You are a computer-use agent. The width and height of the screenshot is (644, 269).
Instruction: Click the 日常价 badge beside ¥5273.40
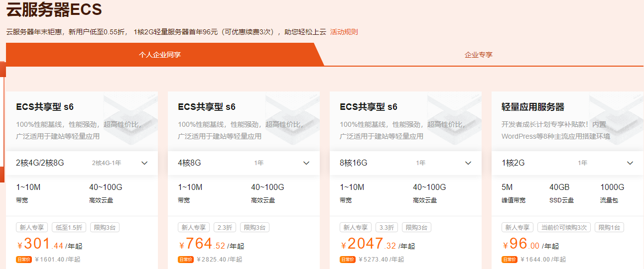point(348,260)
